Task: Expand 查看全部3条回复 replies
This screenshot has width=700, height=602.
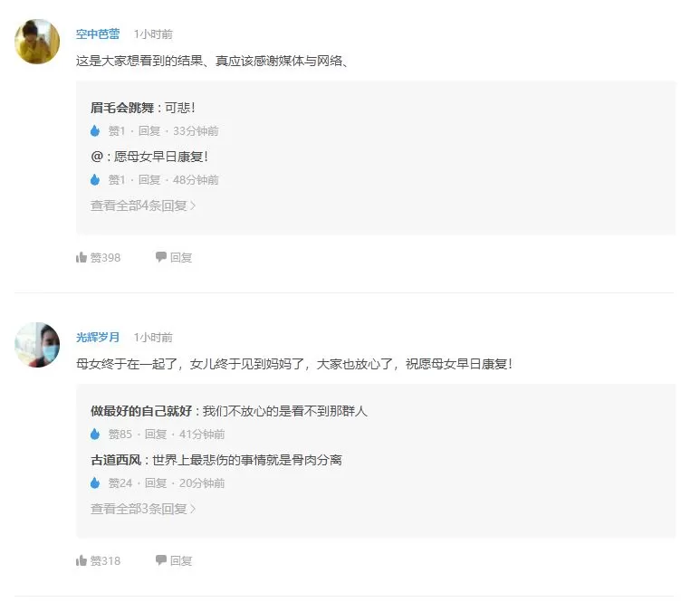Action: pyautogui.click(x=143, y=509)
